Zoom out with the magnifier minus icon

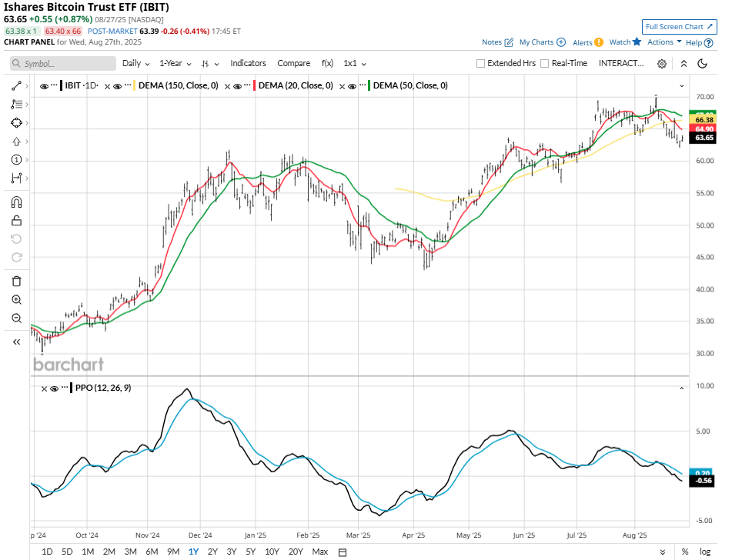[16, 318]
